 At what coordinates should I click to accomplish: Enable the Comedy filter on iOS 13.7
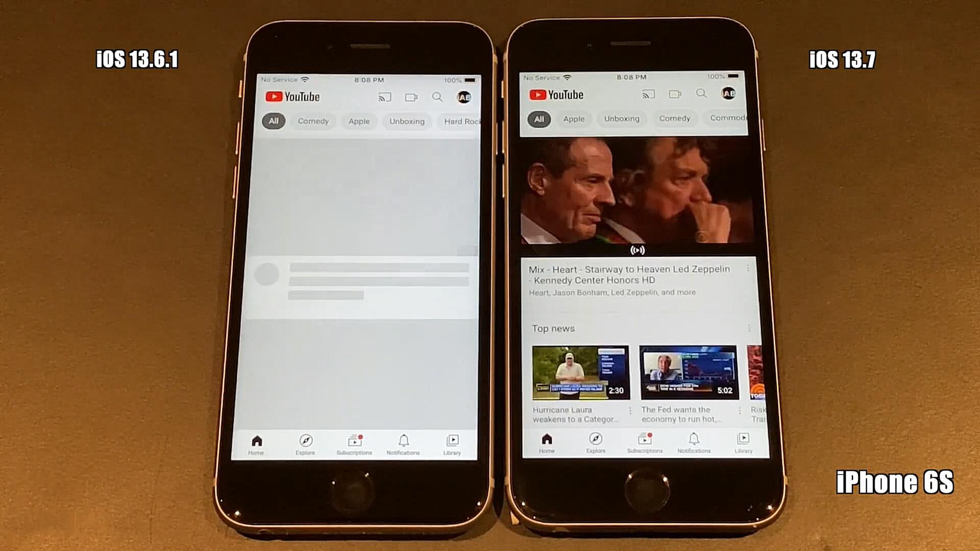click(674, 118)
